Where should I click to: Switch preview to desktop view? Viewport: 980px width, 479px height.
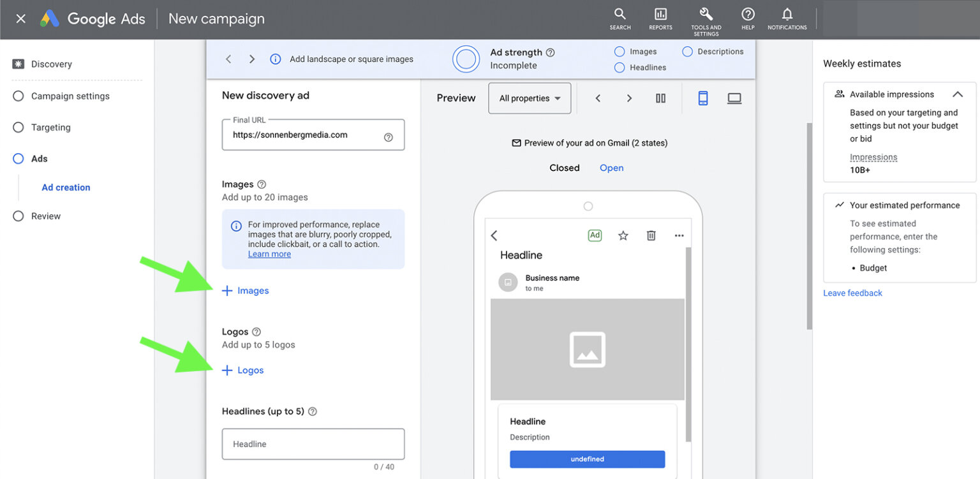(734, 98)
